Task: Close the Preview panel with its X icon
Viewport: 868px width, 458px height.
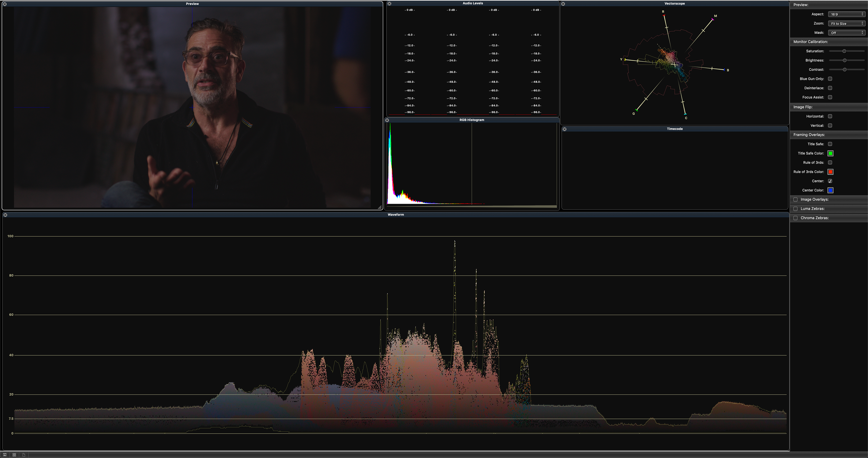Action: pos(5,4)
